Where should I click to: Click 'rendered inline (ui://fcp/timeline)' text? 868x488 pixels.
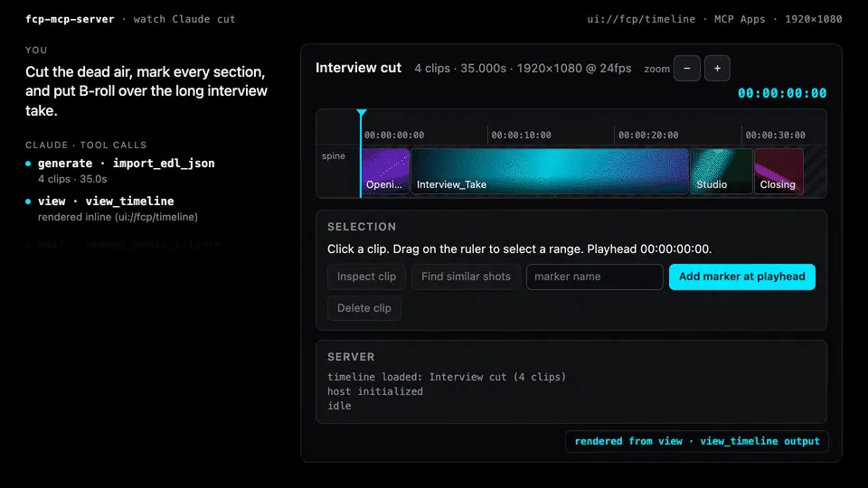(x=118, y=217)
